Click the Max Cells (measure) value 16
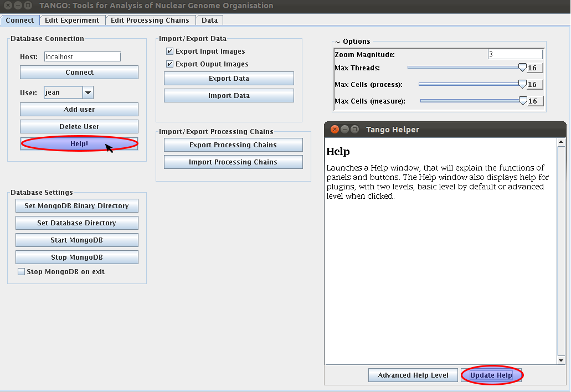 pos(535,101)
